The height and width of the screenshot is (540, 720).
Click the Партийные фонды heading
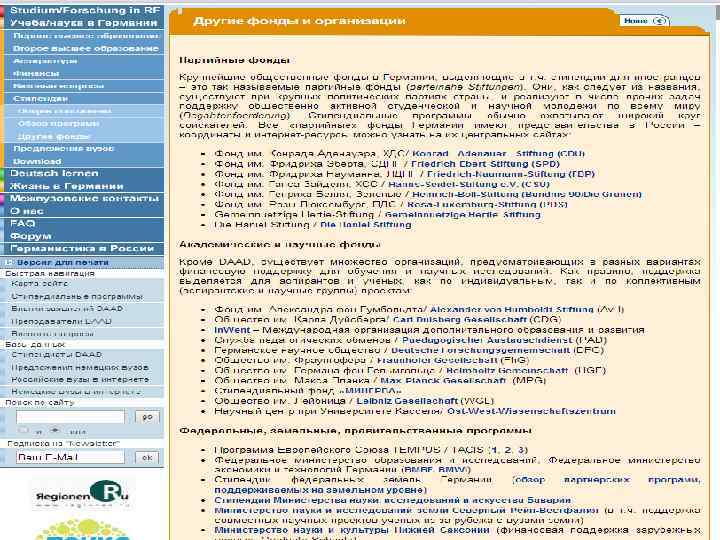(x=234, y=60)
